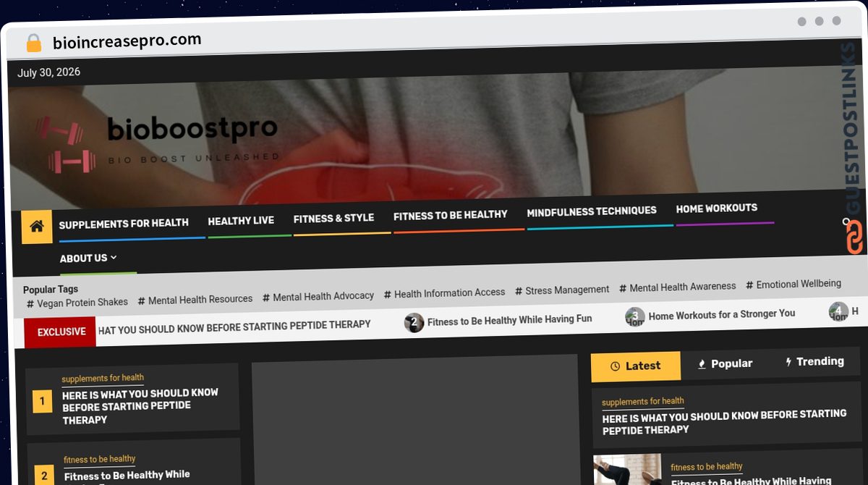
Task: Click supplements for health category above article 1
Action: [103, 378]
